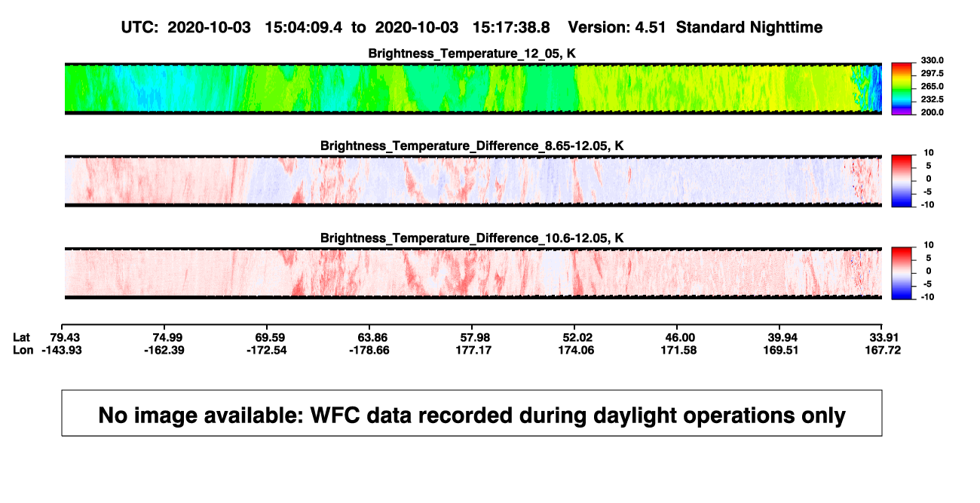Click the Standard Nighttime label

749,27
